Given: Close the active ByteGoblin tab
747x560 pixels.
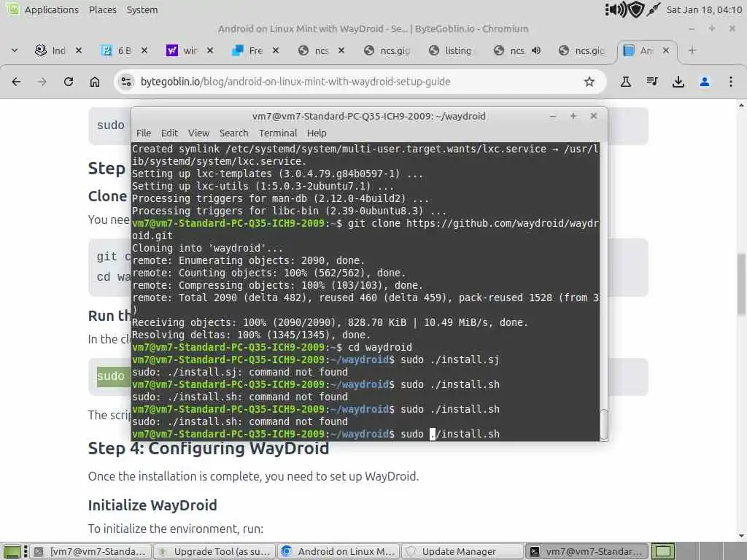Looking at the screenshot, I should [x=666, y=50].
